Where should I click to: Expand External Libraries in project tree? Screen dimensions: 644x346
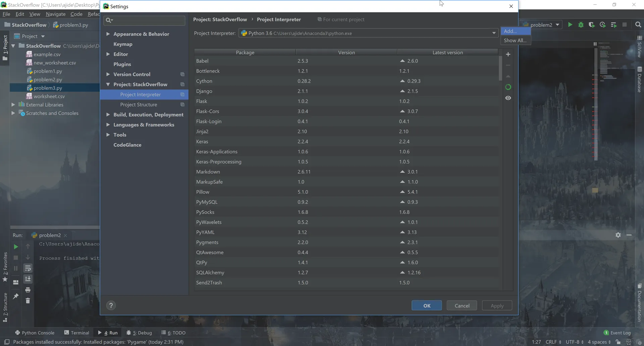pos(13,105)
